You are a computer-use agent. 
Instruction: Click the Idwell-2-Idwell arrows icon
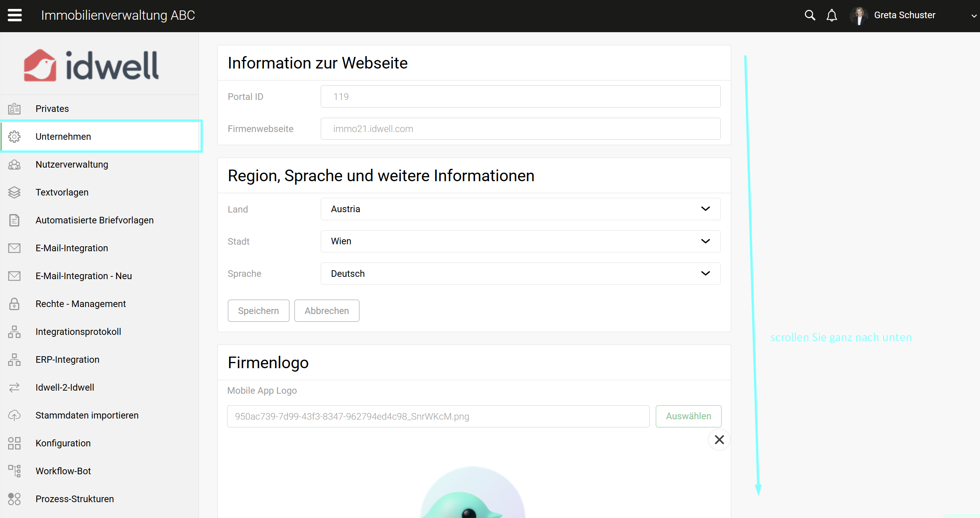pos(14,387)
